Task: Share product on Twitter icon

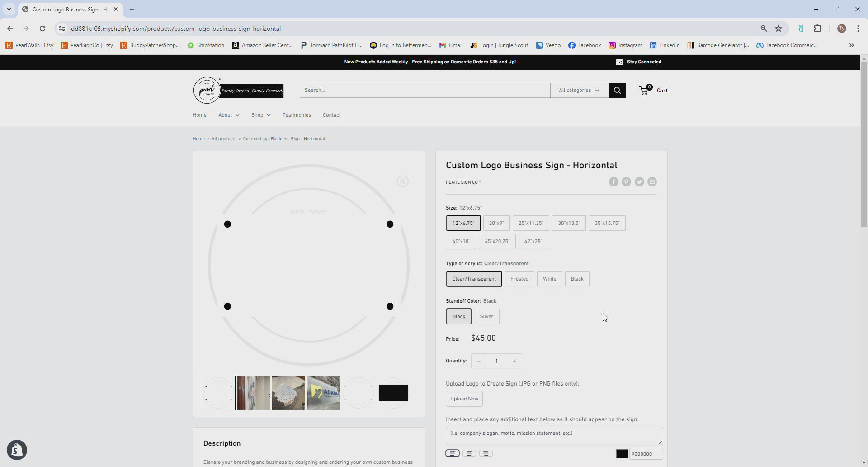Action: (639, 182)
